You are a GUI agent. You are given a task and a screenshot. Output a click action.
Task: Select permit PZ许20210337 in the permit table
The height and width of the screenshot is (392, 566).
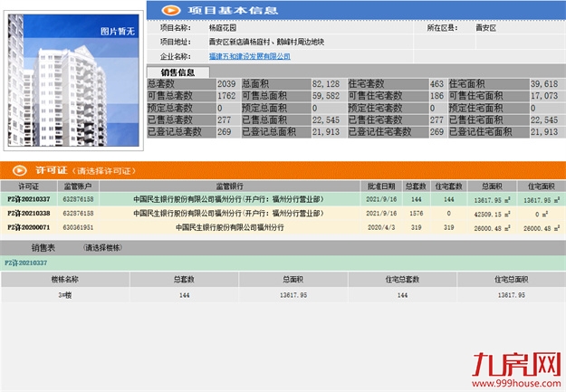(x=29, y=199)
